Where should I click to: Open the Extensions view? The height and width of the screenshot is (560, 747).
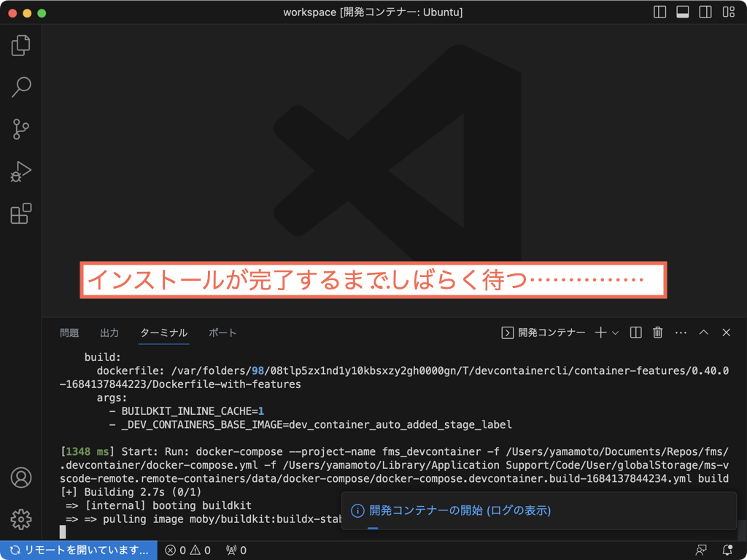(x=21, y=214)
